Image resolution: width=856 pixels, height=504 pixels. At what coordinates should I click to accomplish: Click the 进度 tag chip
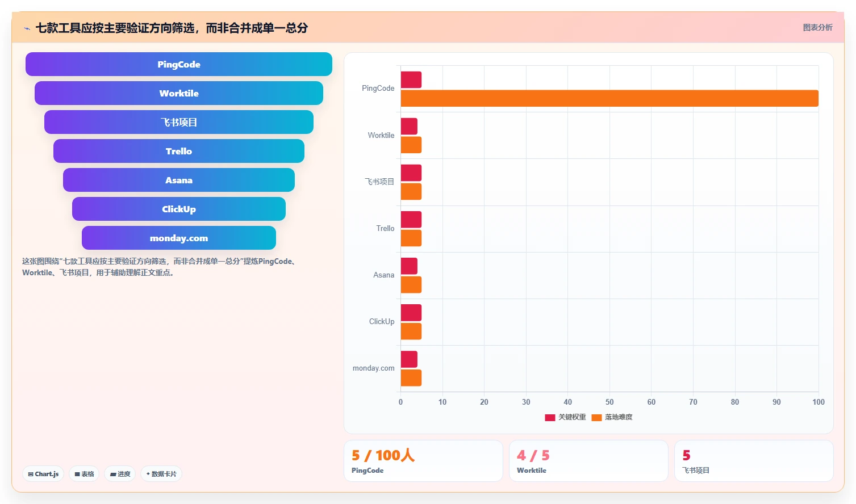point(120,474)
